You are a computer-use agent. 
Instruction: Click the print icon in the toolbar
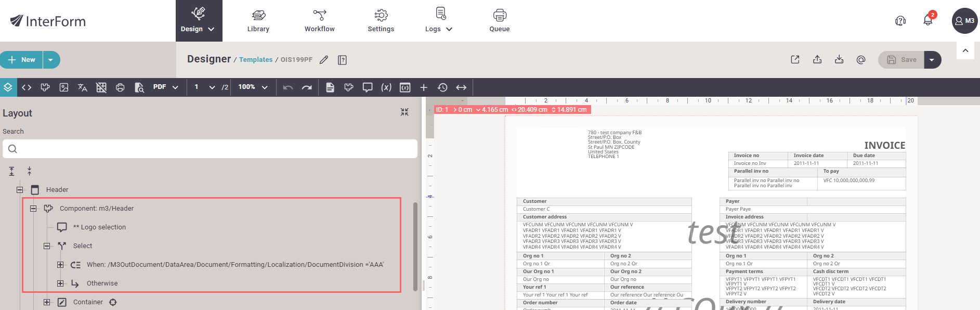click(120, 87)
